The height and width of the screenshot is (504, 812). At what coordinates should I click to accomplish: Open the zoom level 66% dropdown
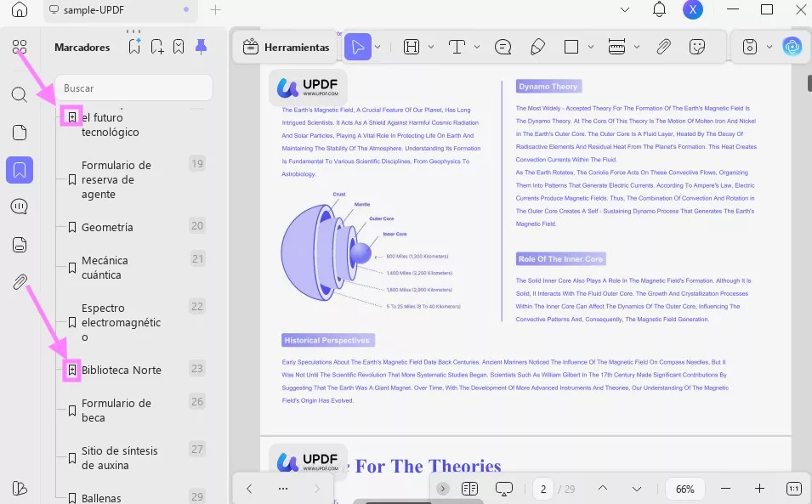[685, 489]
